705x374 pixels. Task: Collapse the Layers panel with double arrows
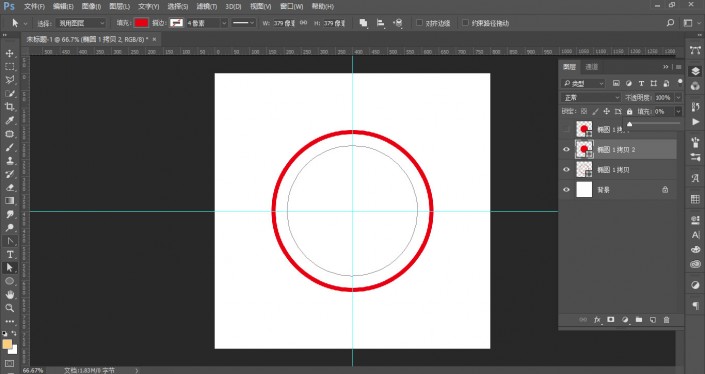pos(665,67)
